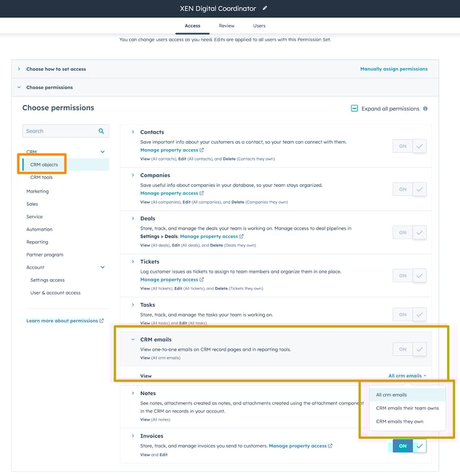Screen dimensions: 460x476
Task: Toggle the Tasks ON switch
Action: tap(409, 314)
